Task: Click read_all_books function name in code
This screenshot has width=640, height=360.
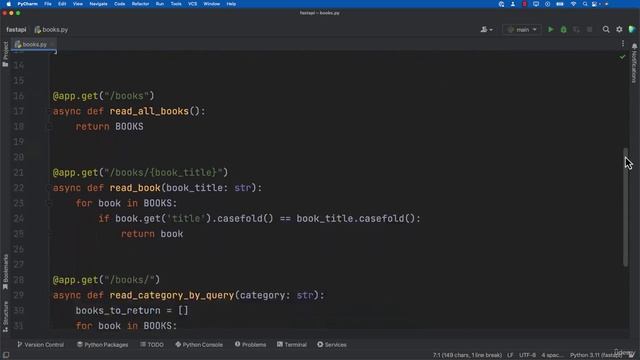Action: (x=149, y=111)
